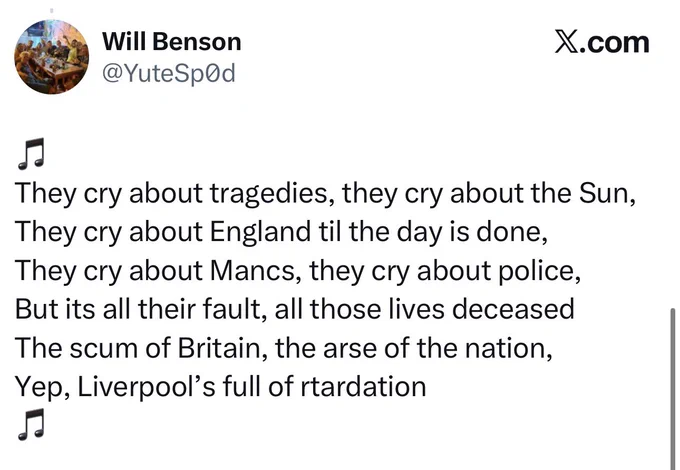Viewport: 680px width, 470px height.
Task: Click the word "Liverpool's" in the last line
Action: (147, 387)
